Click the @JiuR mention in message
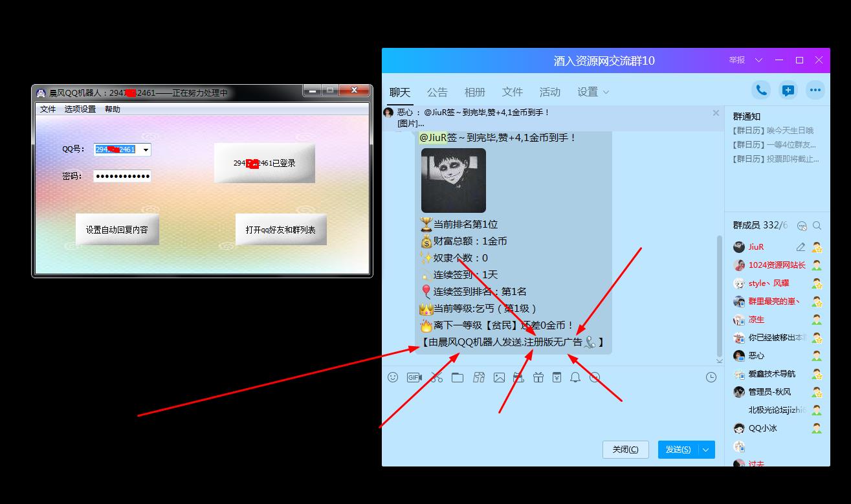Screen dimensions: 851x504 coord(433,137)
